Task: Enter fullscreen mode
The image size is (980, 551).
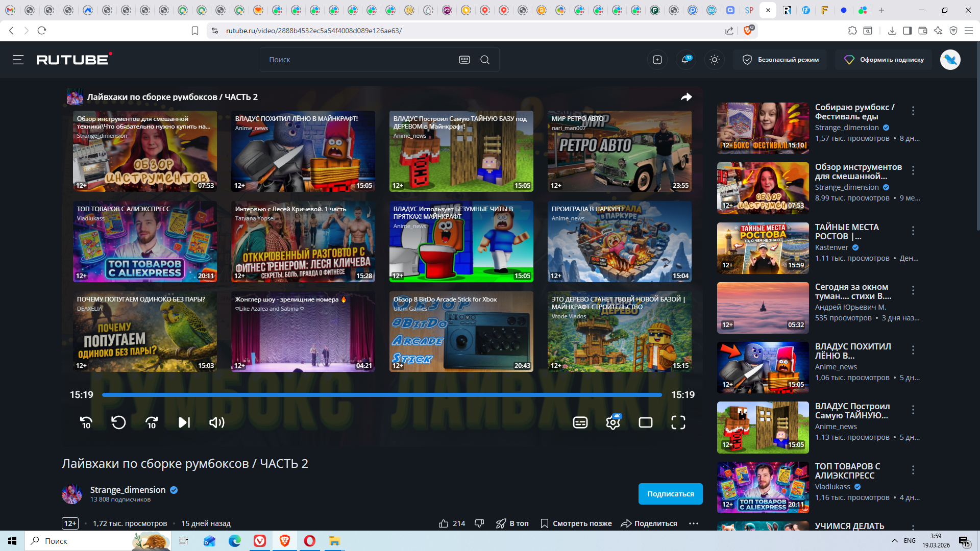Action: [x=678, y=422]
